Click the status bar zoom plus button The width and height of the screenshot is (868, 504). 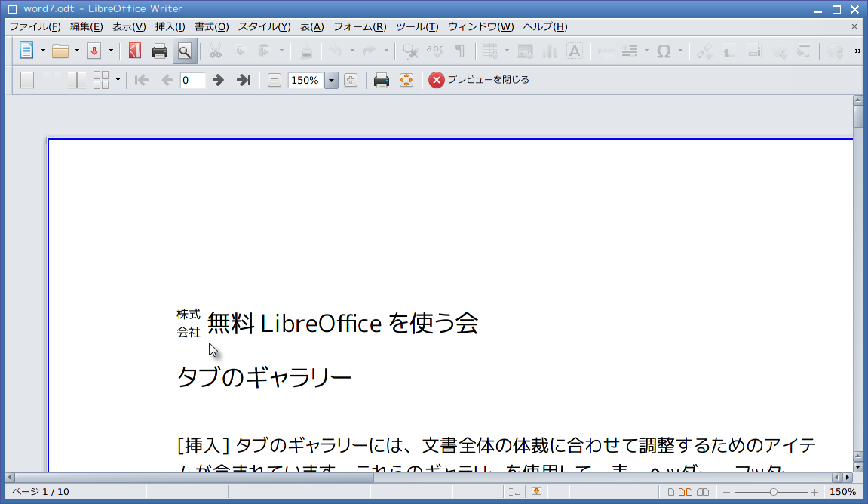(x=814, y=492)
